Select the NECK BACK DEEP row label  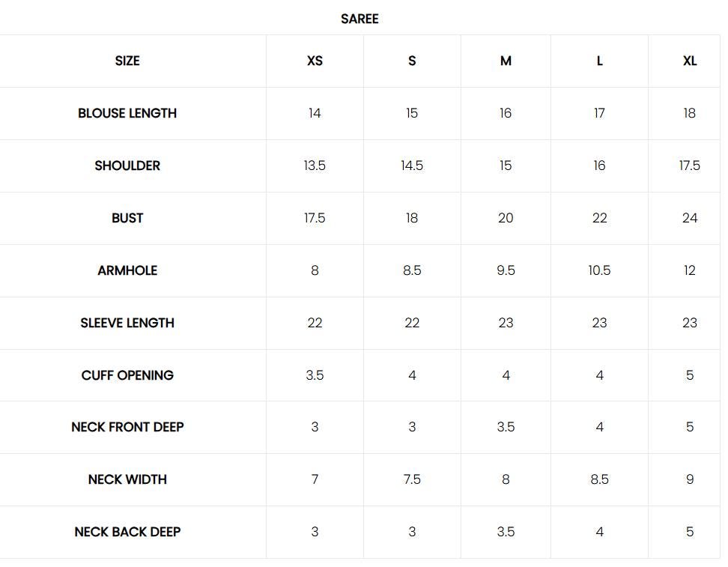tap(127, 532)
